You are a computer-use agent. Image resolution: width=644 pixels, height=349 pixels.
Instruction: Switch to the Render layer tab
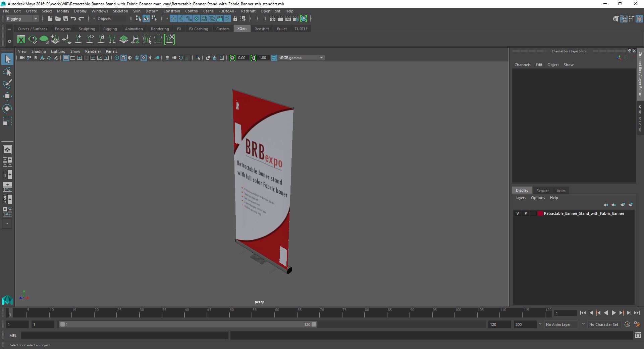pos(542,191)
